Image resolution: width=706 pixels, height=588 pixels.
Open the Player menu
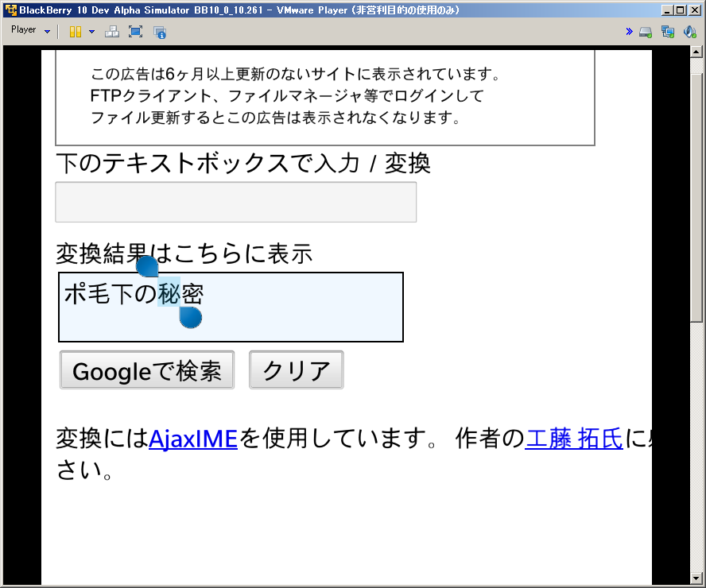tap(23, 29)
